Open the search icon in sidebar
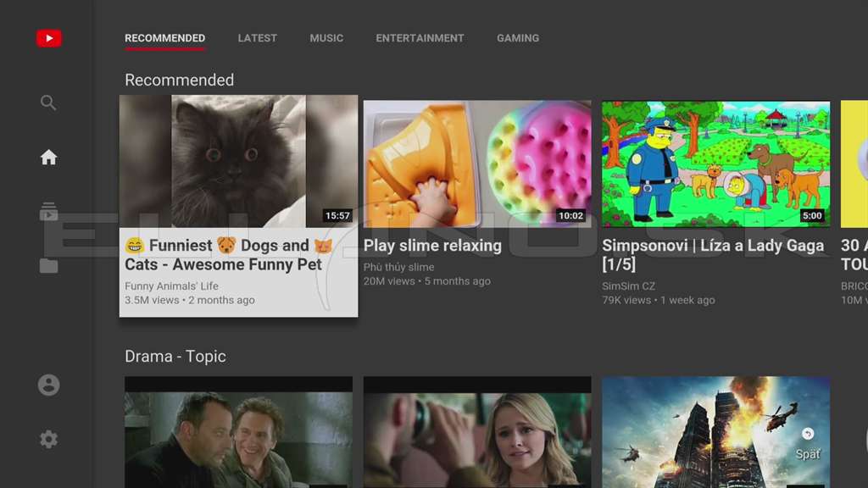Viewport: 868px width, 488px height. coord(48,103)
